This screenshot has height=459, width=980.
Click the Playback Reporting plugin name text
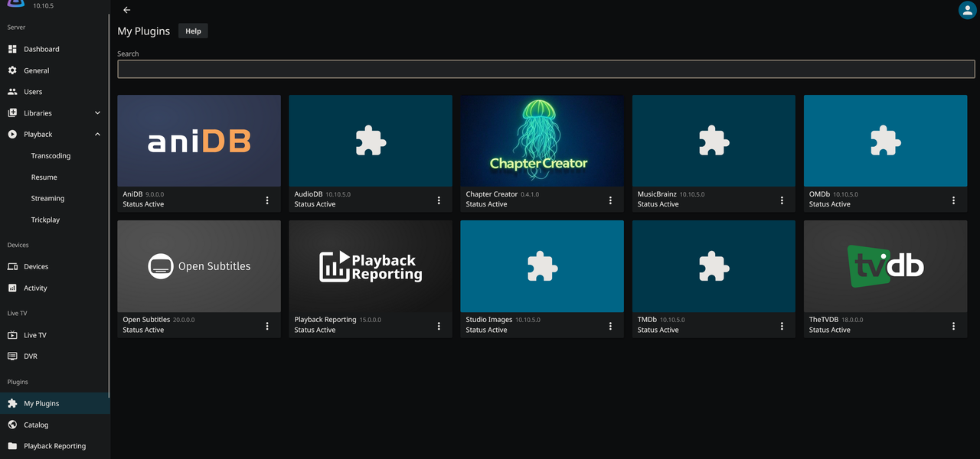coord(325,320)
